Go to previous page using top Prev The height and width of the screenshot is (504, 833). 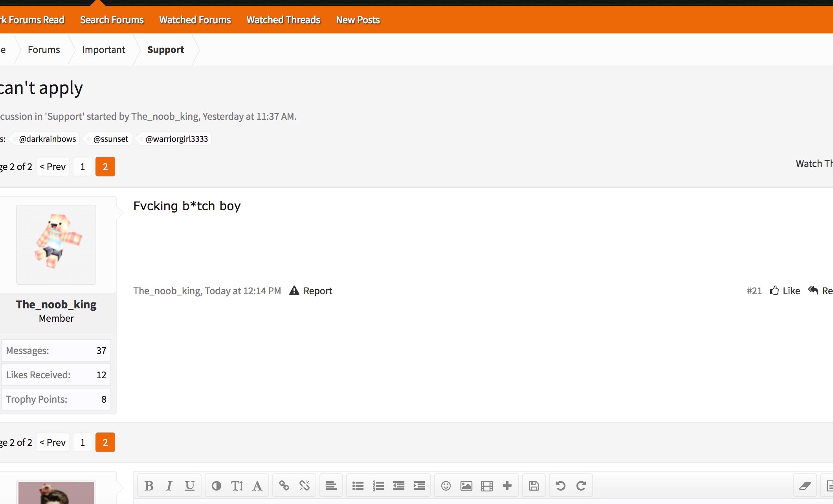[53, 167]
